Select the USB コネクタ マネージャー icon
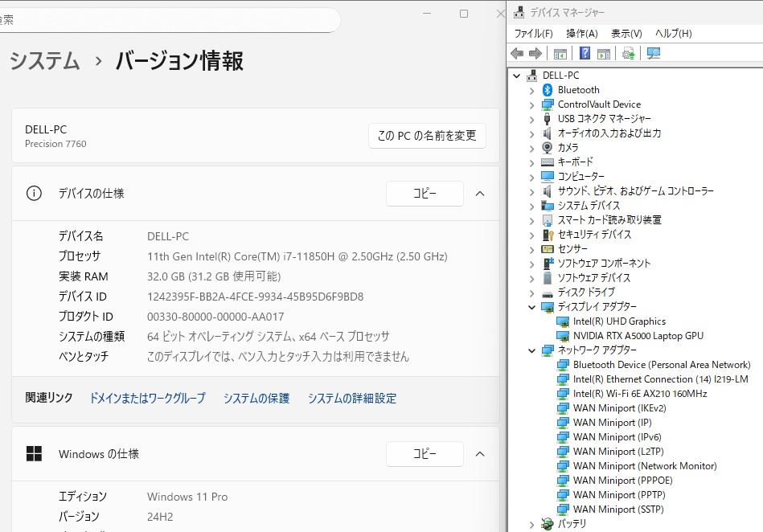Viewport: 763px width, 532px height. click(547, 119)
